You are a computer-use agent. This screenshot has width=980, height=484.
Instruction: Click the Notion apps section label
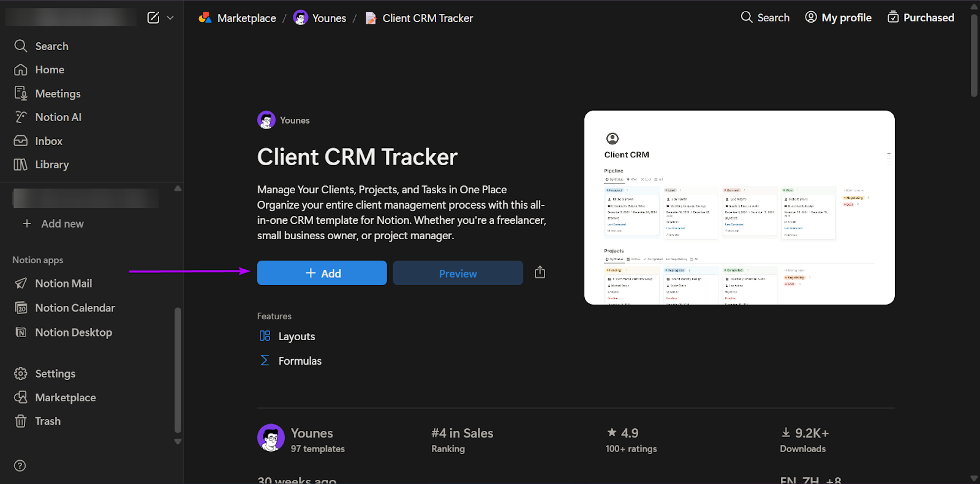click(38, 260)
